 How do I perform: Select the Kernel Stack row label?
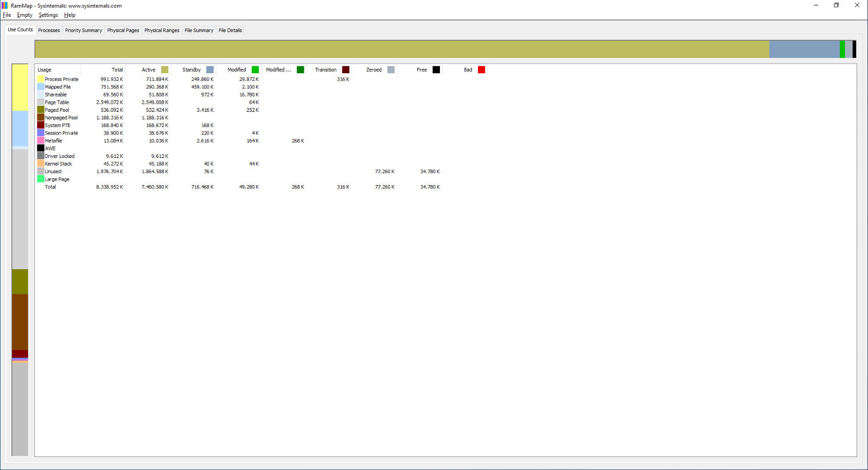coord(58,163)
